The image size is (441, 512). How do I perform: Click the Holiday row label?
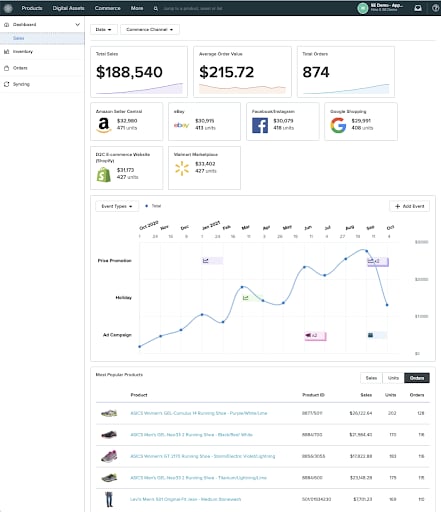tap(123, 297)
